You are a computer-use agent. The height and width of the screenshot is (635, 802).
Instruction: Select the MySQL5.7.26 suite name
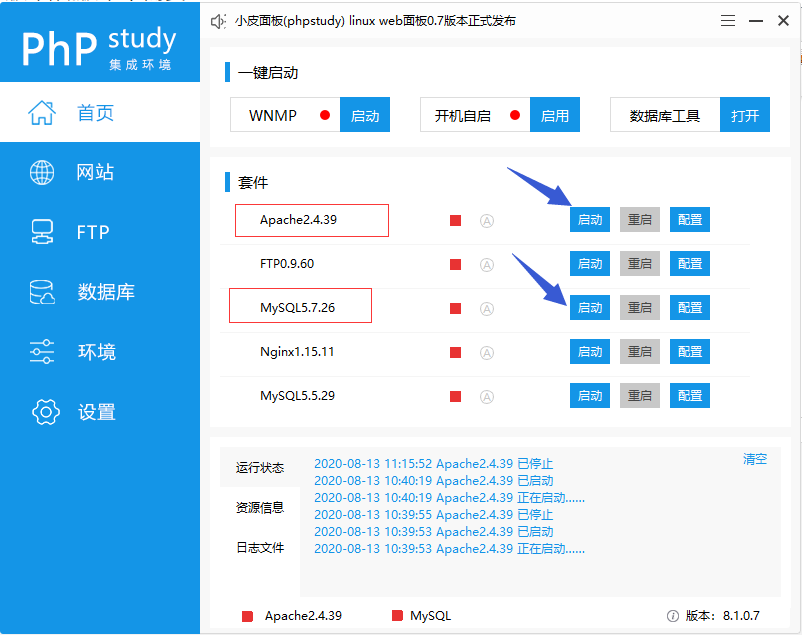pyautogui.click(x=297, y=308)
